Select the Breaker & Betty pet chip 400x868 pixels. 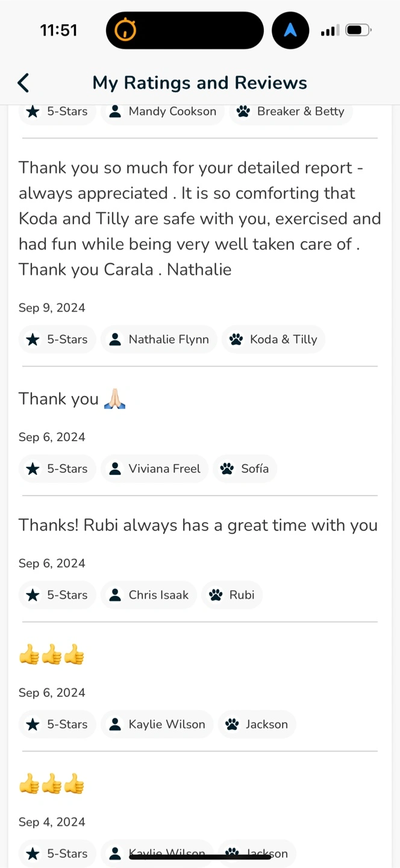(291, 112)
